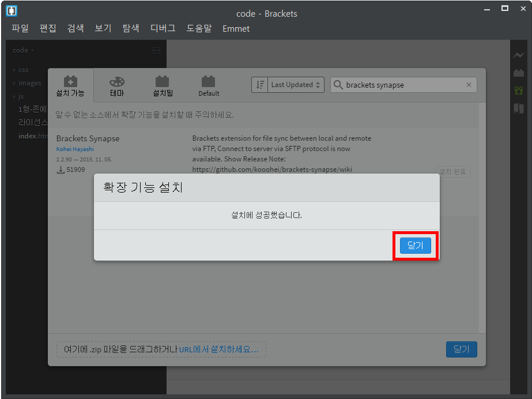Click the Live Preview lightning icon
This screenshot has width=532, height=399.
519,55
